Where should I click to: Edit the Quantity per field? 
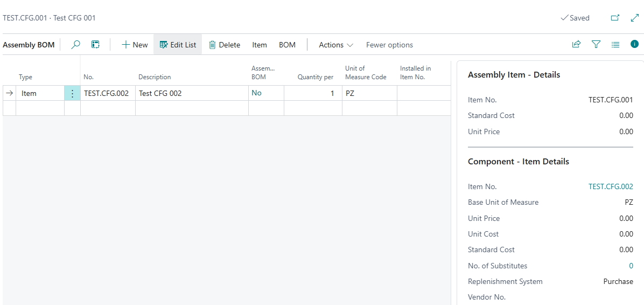(x=313, y=93)
